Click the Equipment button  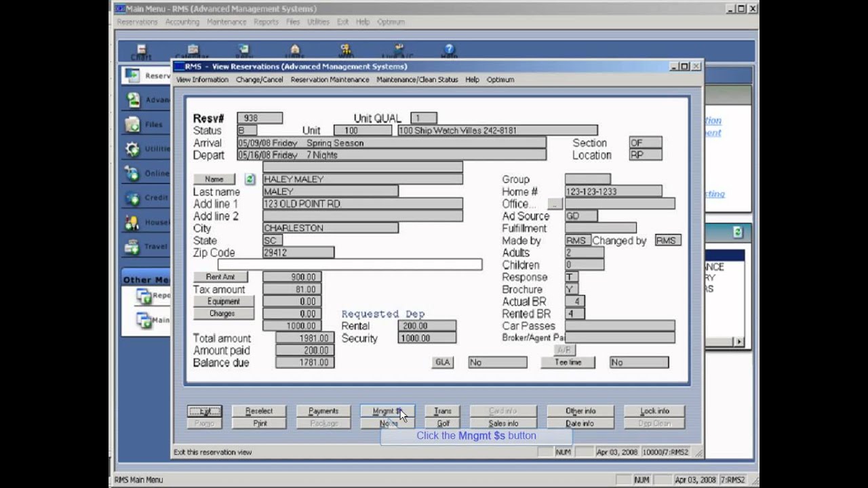224,302
